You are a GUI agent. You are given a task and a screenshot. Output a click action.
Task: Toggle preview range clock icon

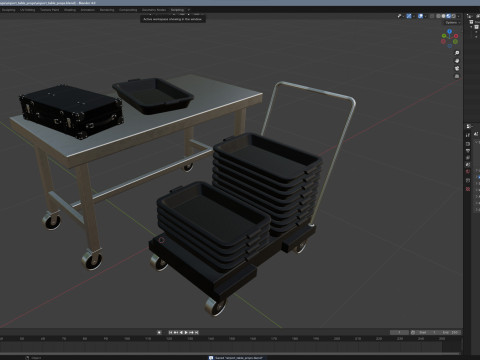[x=413, y=332]
